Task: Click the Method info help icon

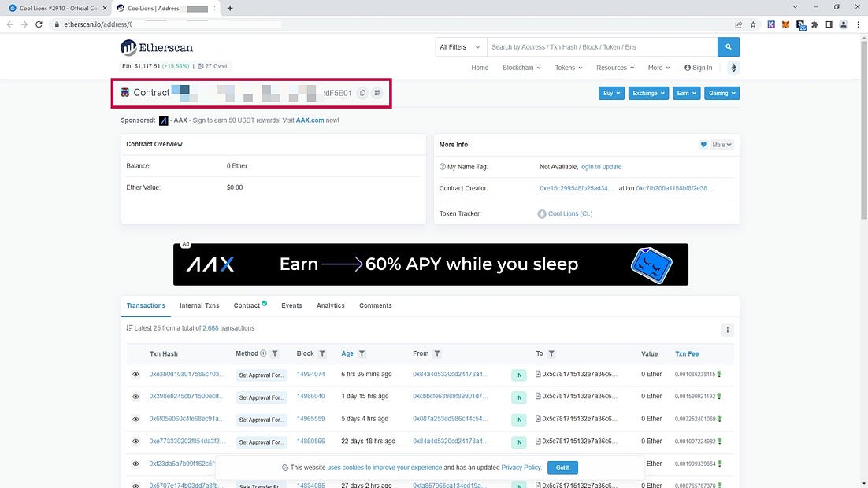Action: (x=263, y=353)
